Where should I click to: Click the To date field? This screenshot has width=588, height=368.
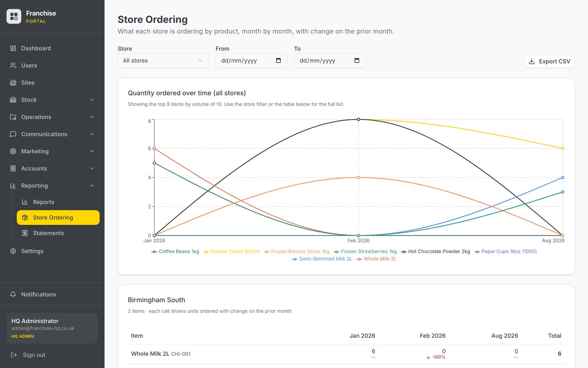coord(330,61)
